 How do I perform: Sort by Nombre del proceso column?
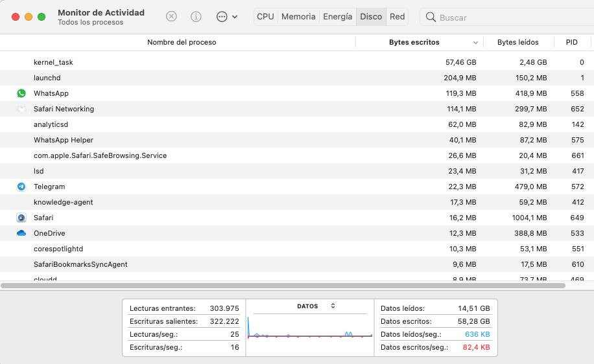[182, 42]
